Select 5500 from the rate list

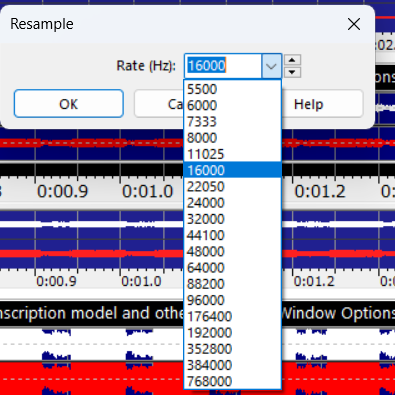[232, 89]
